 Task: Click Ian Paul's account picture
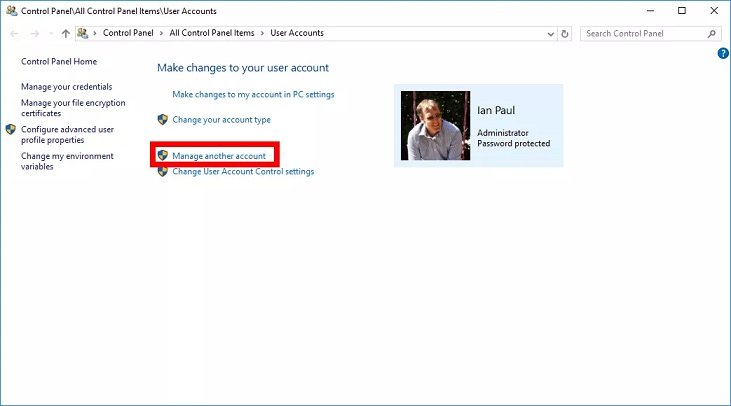click(x=435, y=126)
